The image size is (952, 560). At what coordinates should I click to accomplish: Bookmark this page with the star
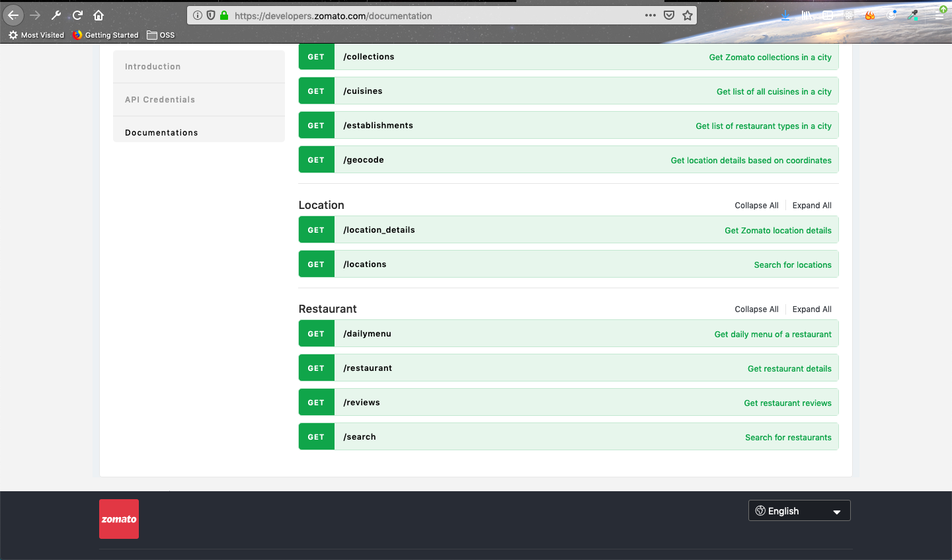point(688,15)
